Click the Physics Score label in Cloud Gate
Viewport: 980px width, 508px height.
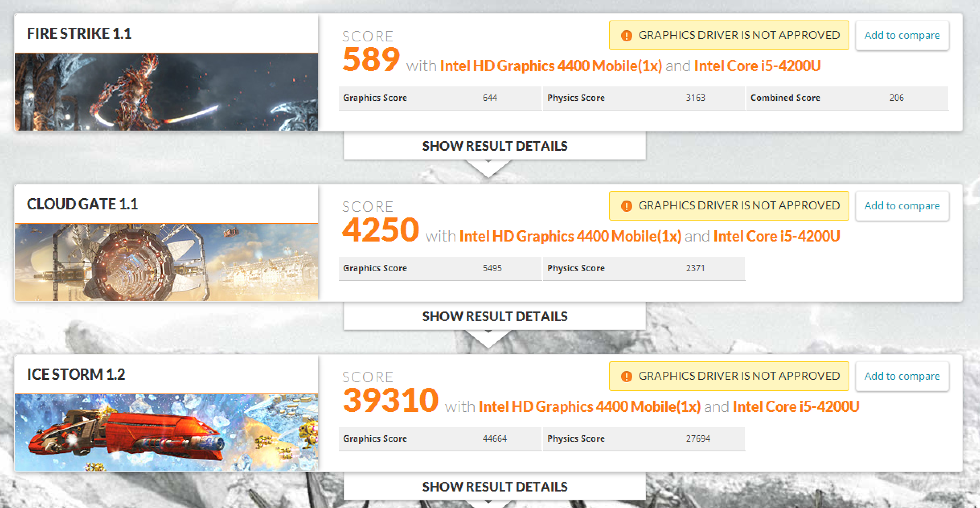(x=576, y=268)
